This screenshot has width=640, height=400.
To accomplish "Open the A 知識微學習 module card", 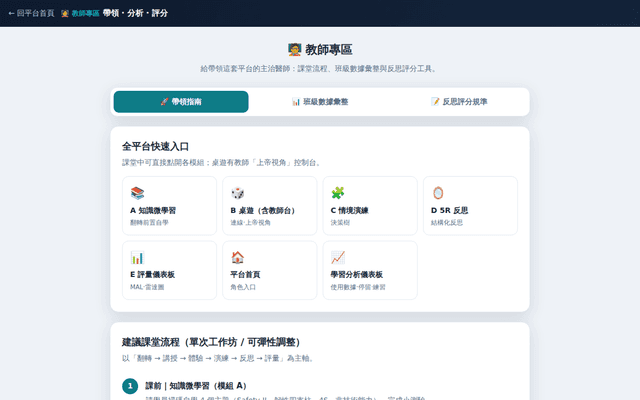I will click(169, 206).
